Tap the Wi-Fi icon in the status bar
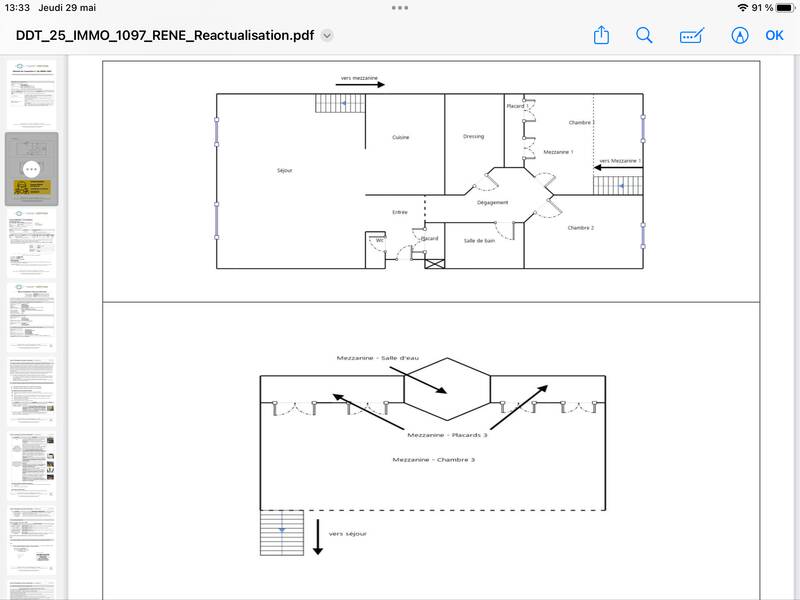 point(743,8)
